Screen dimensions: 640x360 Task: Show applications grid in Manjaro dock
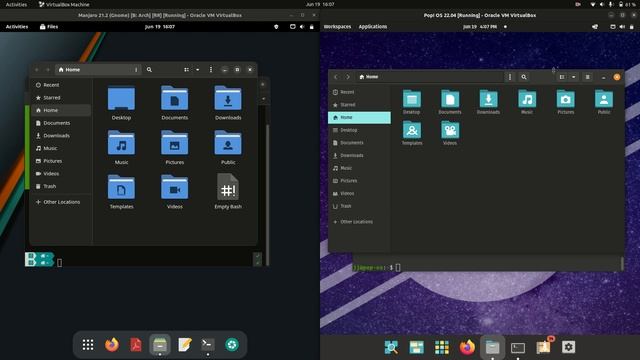coord(88,344)
